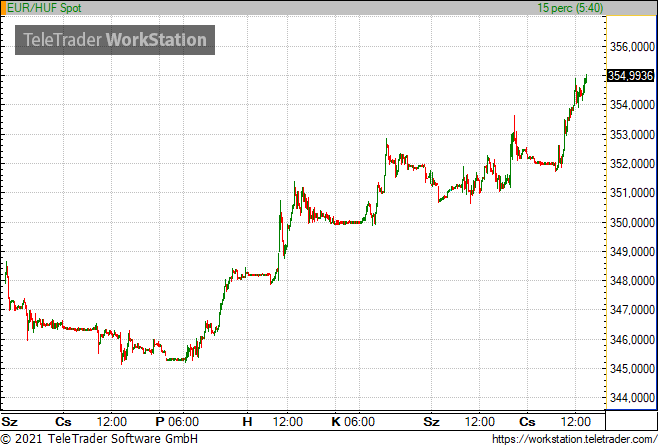Open the workstation.teletrader.com link
This screenshot has width=658, height=448.
pos(574,439)
